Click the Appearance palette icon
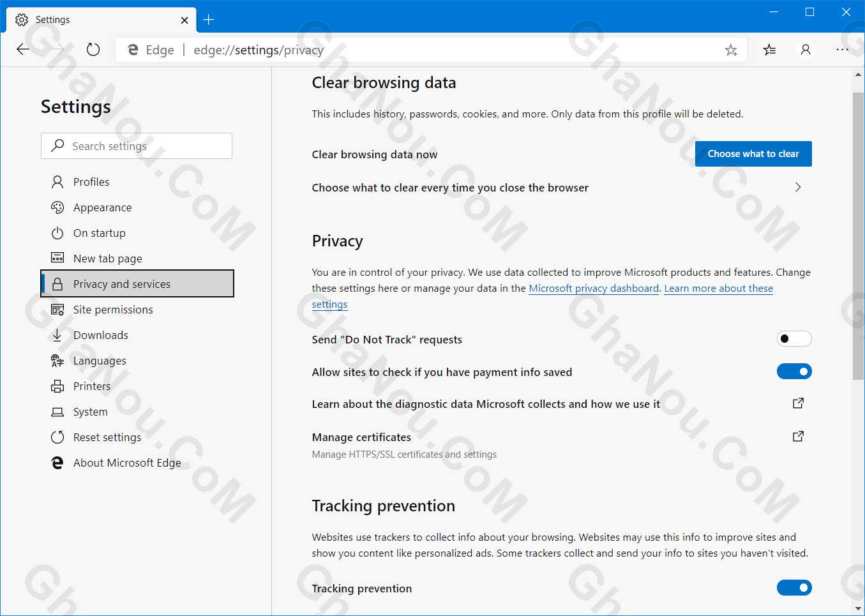Viewport: 865px width, 616px height. click(57, 207)
